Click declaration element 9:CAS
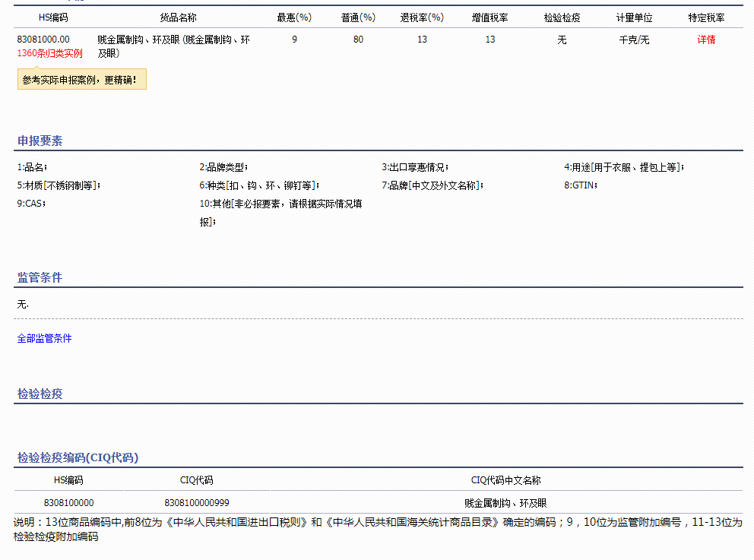 27,204
